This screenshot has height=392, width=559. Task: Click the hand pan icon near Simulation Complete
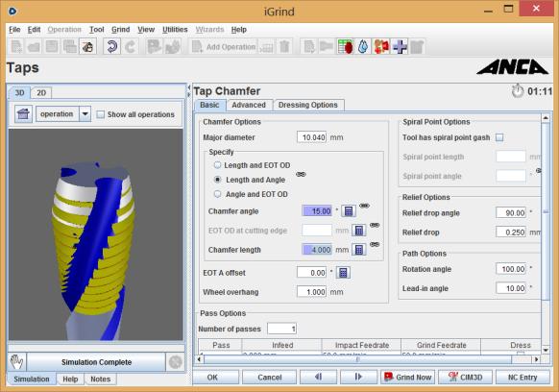pyautogui.click(x=16, y=362)
